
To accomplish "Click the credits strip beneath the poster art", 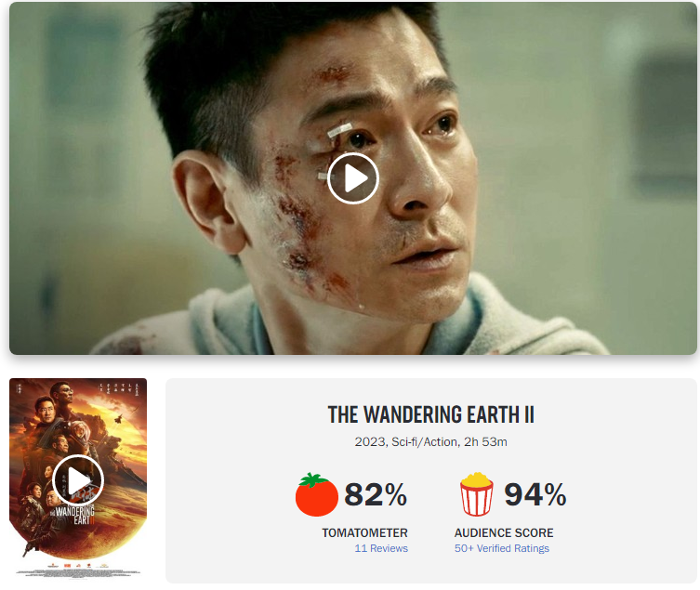I will [78, 569].
